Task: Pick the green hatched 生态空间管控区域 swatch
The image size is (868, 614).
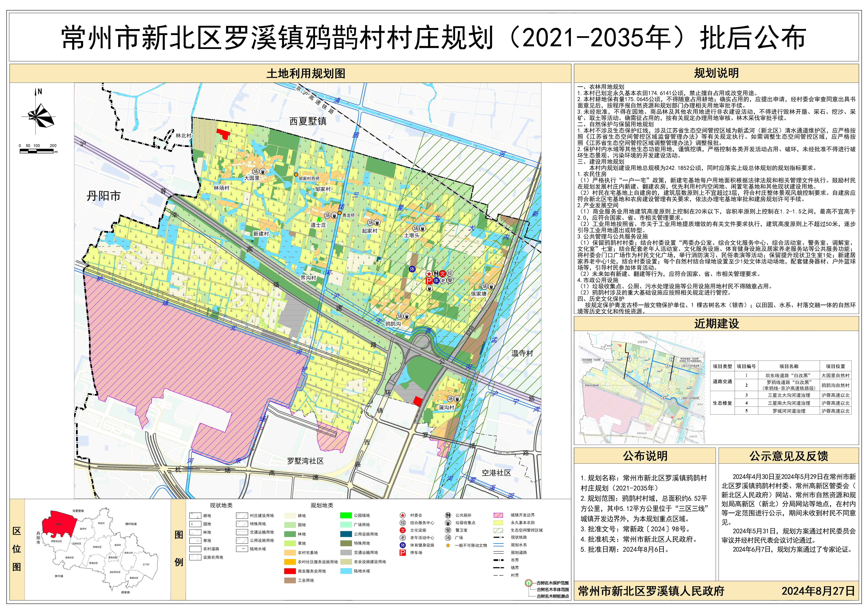Action: pos(498,530)
